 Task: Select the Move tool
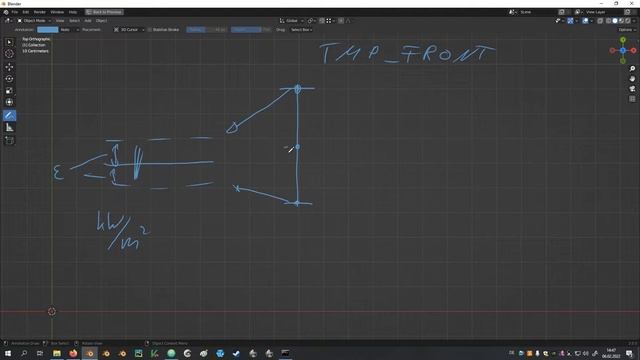[9, 67]
